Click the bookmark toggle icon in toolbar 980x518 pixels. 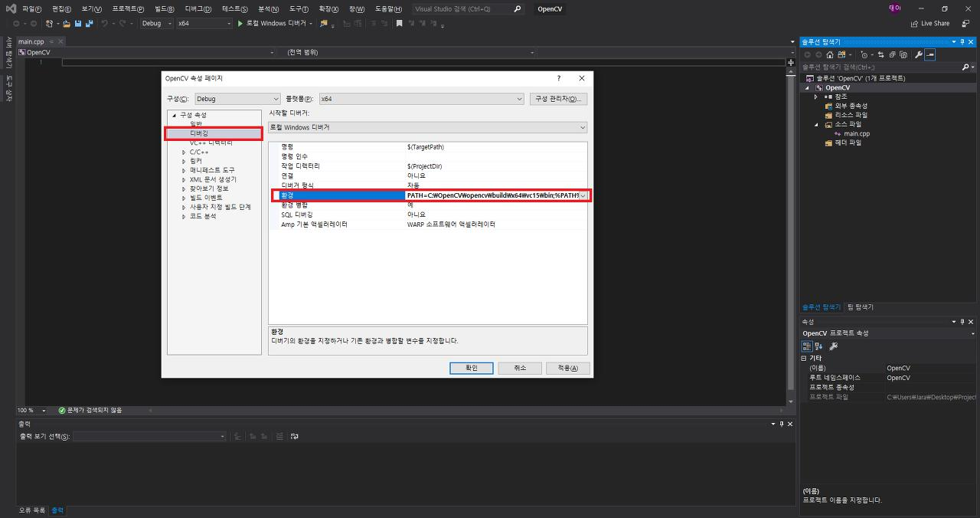[399, 23]
